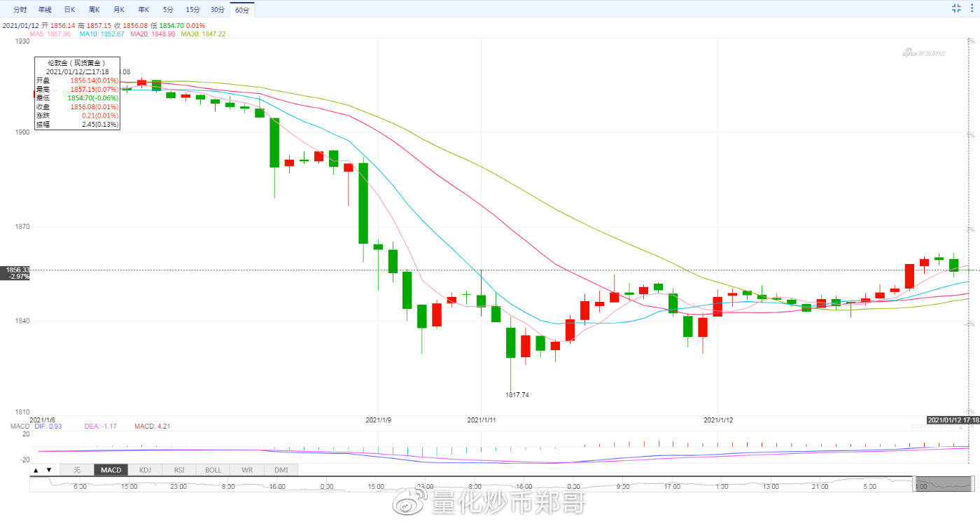Turn off indicators with 无 button
The height and width of the screenshot is (526, 980).
click(x=77, y=470)
